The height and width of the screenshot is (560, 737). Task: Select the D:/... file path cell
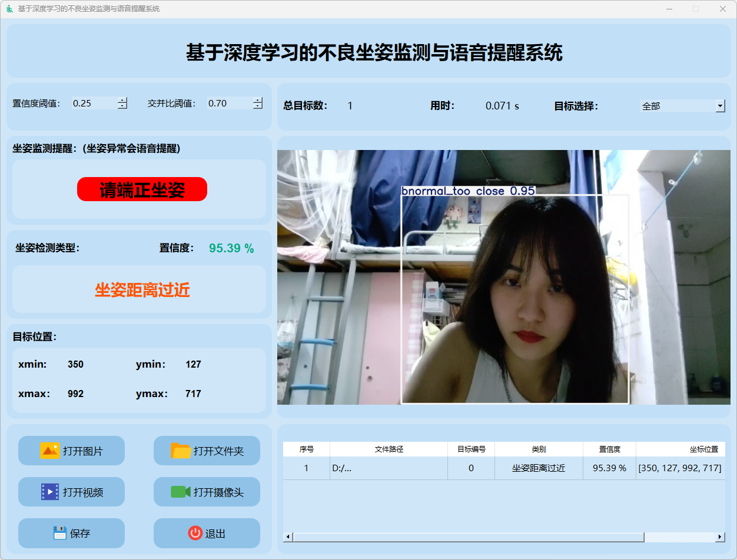389,468
